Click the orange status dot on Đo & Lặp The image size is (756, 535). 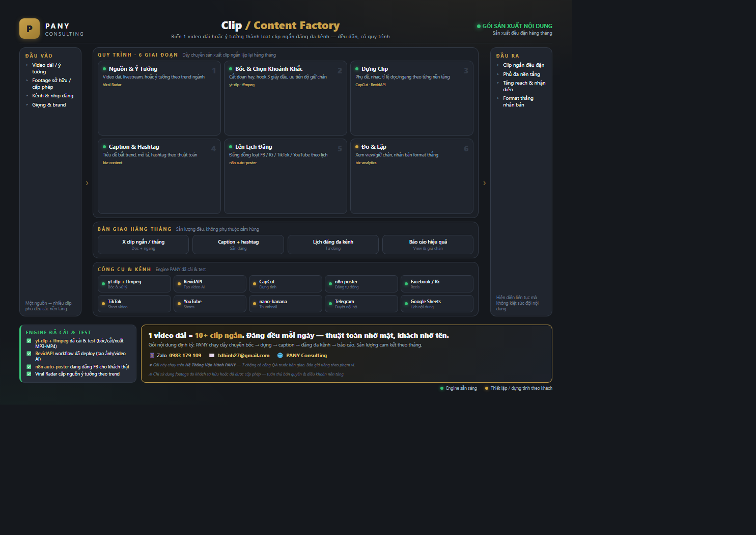click(x=357, y=147)
